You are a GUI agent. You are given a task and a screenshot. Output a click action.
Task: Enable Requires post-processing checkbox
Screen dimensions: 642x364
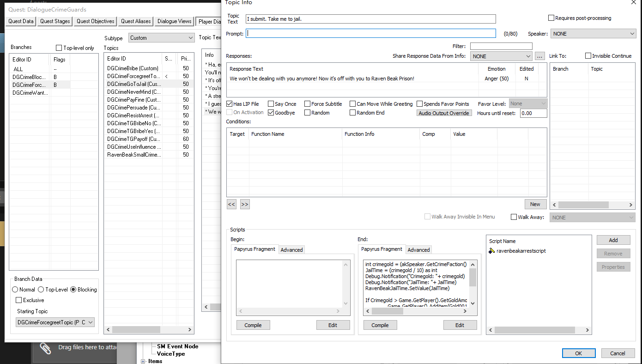point(551,18)
